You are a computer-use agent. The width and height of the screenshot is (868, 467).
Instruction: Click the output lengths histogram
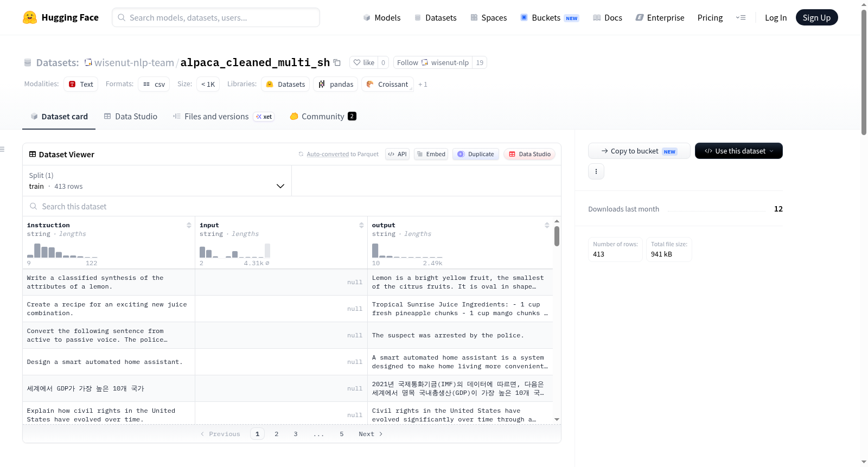pyautogui.click(x=407, y=251)
